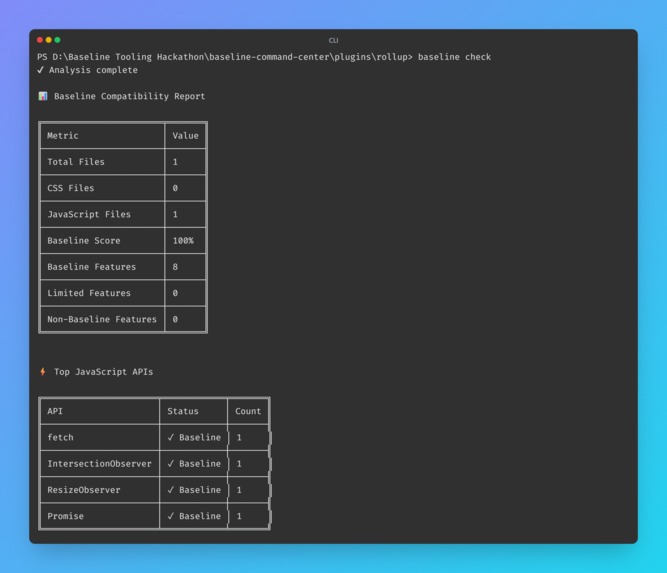Image resolution: width=667 pixels, height=573 pixels.
Task: Click the Baseline status for fetch
Action: tap(194, 438)
